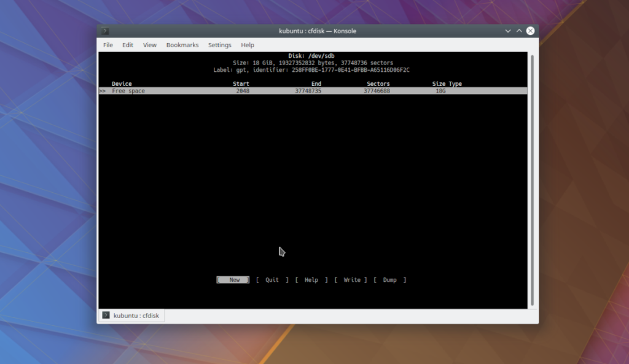This screenshot has height=364, width=629.
Task: Open the Bookmarks menu
Action: pos(182,45)
